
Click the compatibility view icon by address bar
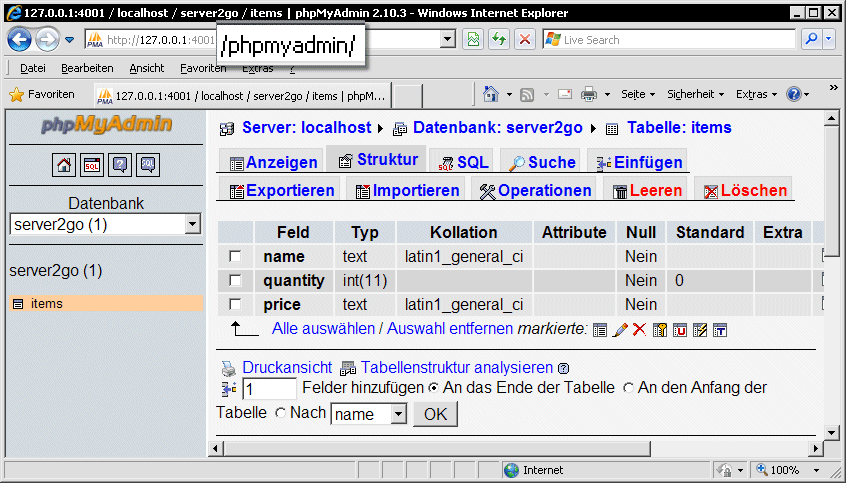click(473, 39)
